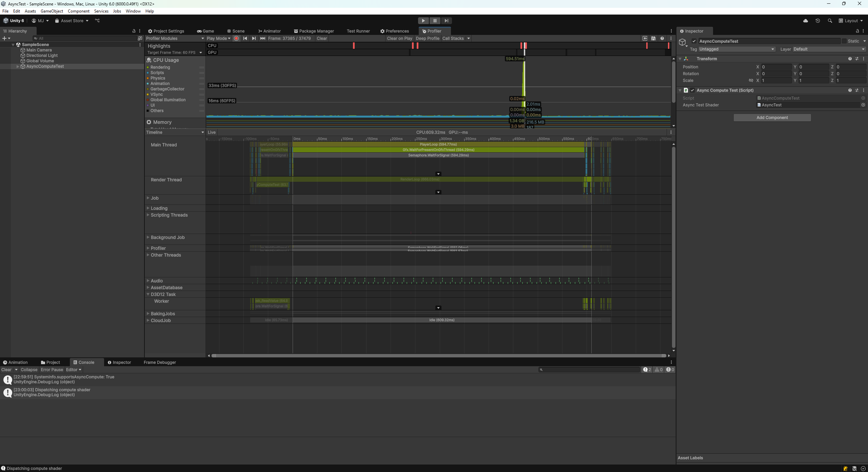
Task: Click the Step frame button
Action: pyautogui.click(x=446, y=21)
